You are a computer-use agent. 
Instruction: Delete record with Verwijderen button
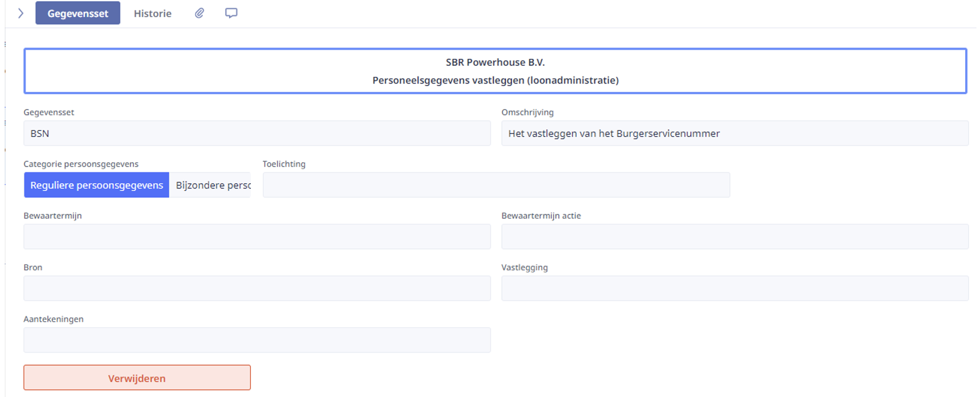(x=137, y=377)
